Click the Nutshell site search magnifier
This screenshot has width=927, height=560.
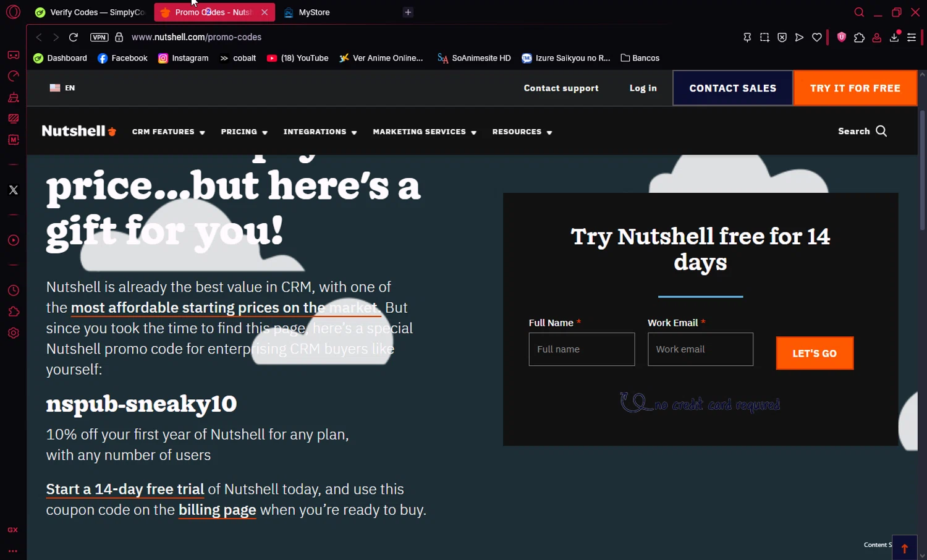881,131
